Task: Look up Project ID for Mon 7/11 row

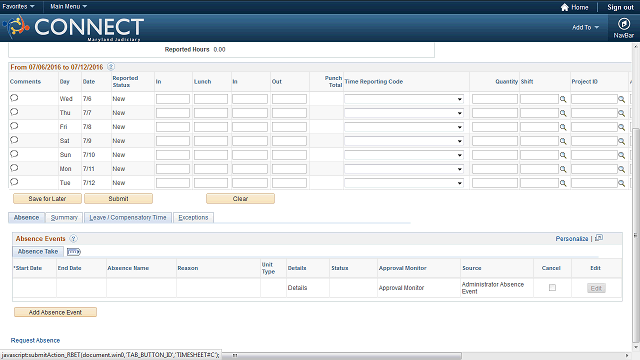Action: tap(621, 169)
